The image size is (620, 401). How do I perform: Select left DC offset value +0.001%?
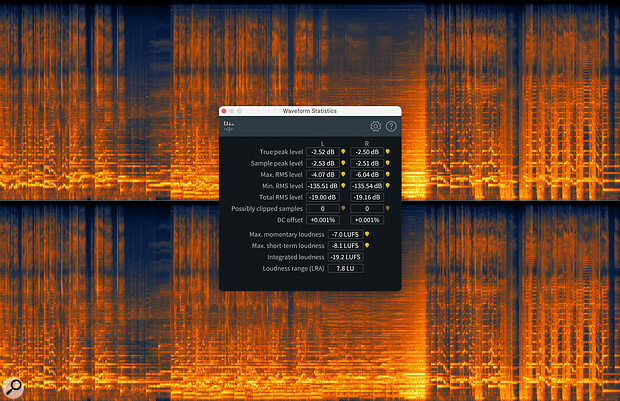pos(323,220)
